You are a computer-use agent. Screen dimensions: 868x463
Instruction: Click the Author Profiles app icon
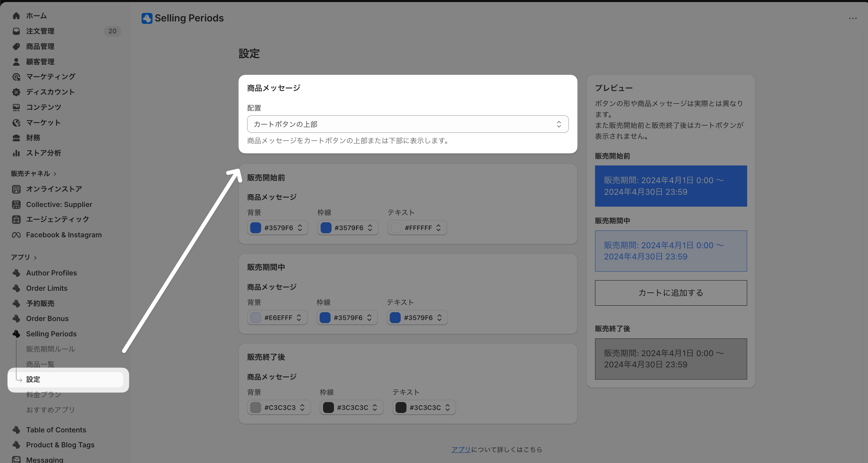(x=16, y=273)
